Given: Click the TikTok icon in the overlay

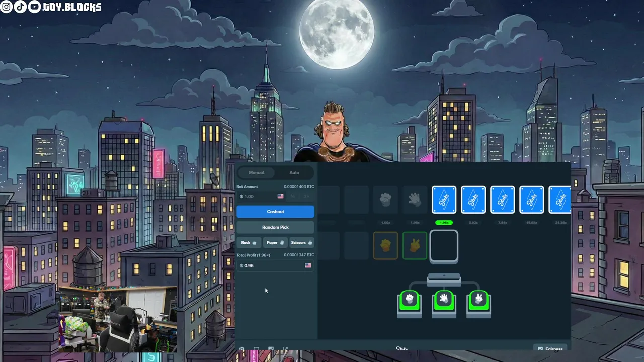Looking at the screenshot, I should pyautogui.click(x=21, y=7).
